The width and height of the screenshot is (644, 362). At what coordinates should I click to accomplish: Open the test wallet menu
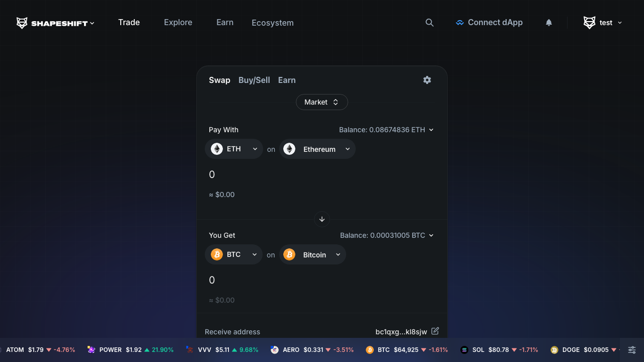tap(603, 23)
